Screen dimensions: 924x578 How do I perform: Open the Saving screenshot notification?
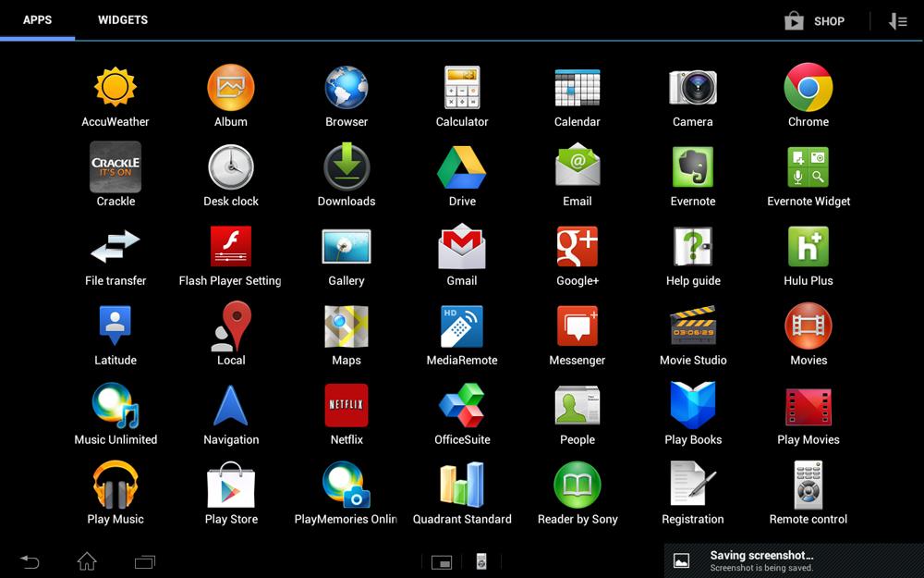[x=794, y=560]
